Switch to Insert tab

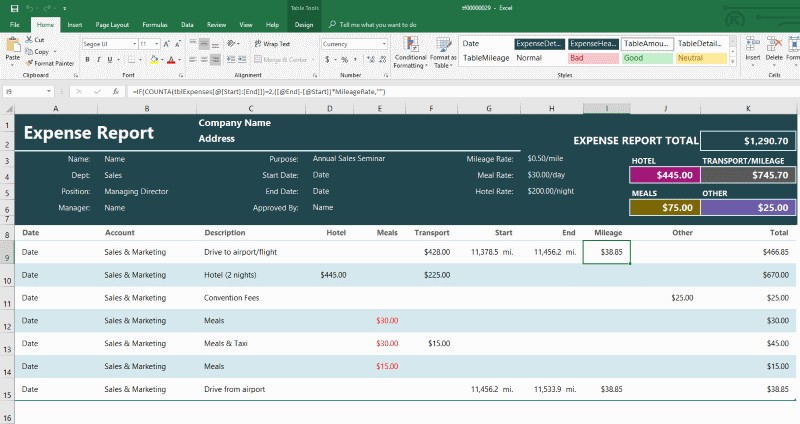(x=74, y=24)
